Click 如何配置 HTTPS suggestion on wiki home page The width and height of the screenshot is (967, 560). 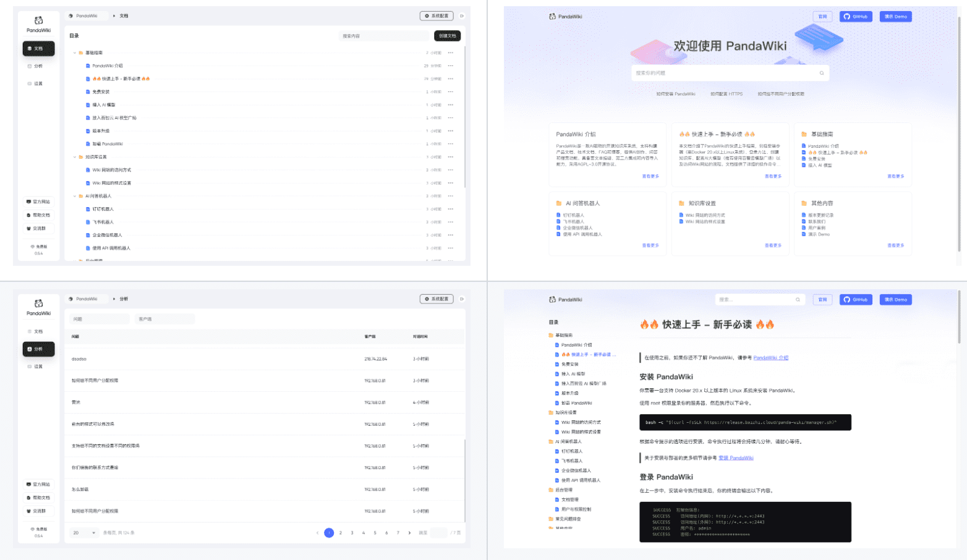726,94
